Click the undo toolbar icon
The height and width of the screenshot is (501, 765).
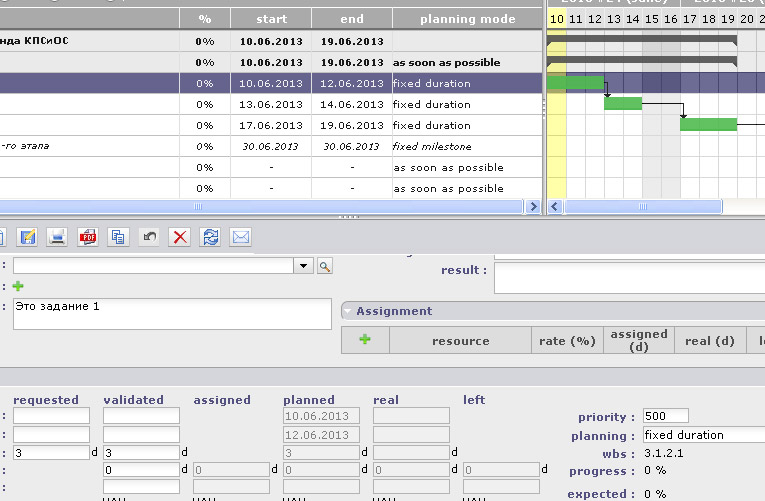coord(149,237)
